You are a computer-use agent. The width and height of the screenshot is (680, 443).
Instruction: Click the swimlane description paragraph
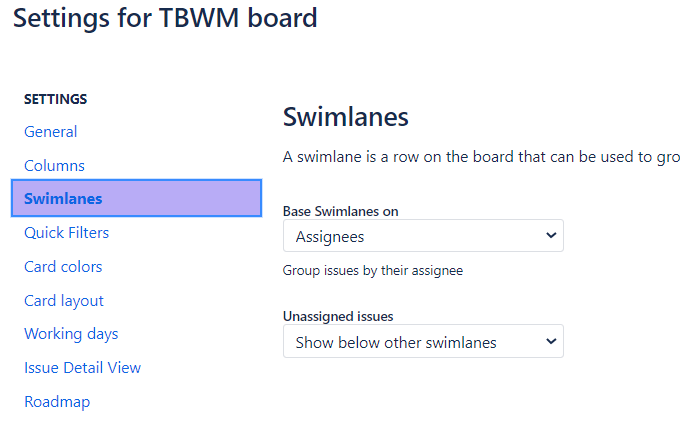pyautogui.click(x=481, y=158)
